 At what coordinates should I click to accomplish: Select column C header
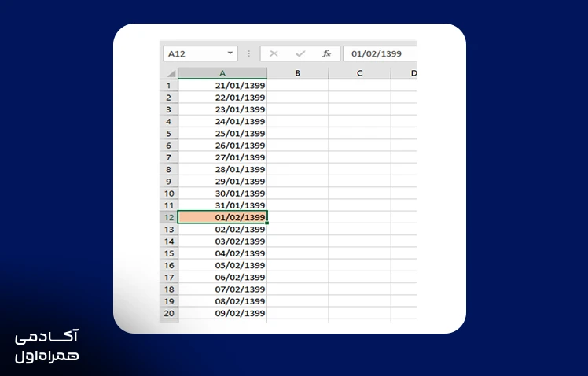[359, 73]
